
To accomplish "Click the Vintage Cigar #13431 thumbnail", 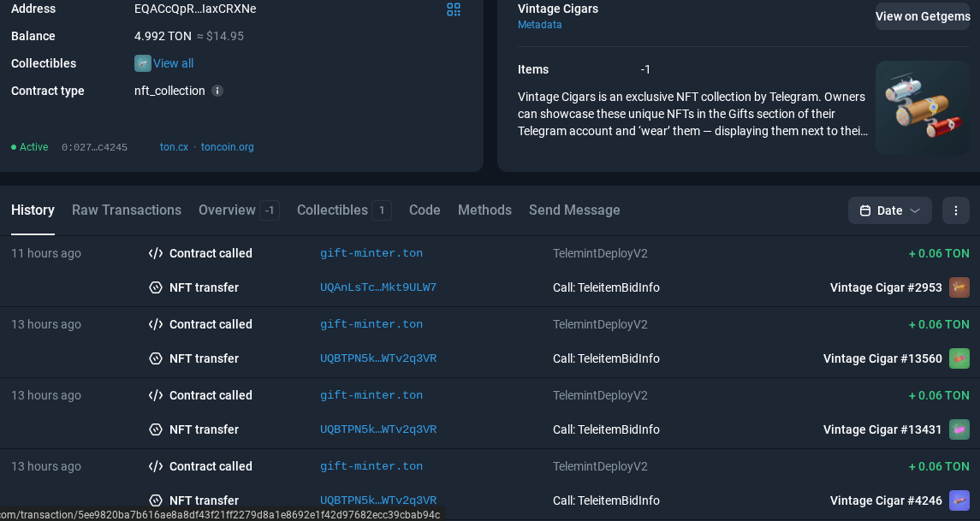I will [959, 429].
